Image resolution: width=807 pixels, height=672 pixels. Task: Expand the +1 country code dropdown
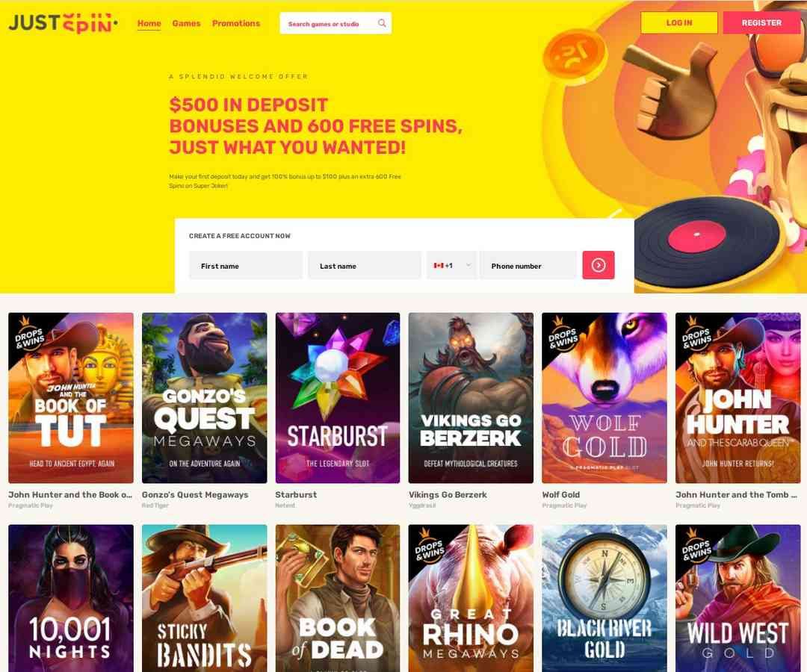452,265
